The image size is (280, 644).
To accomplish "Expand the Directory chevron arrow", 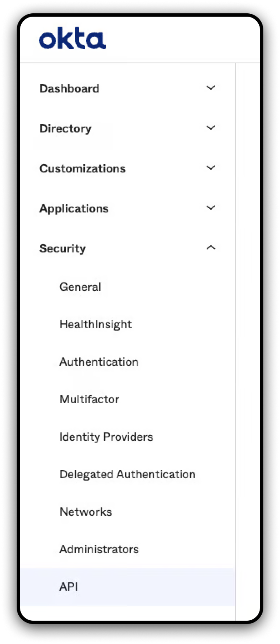I will pos(211,128).
